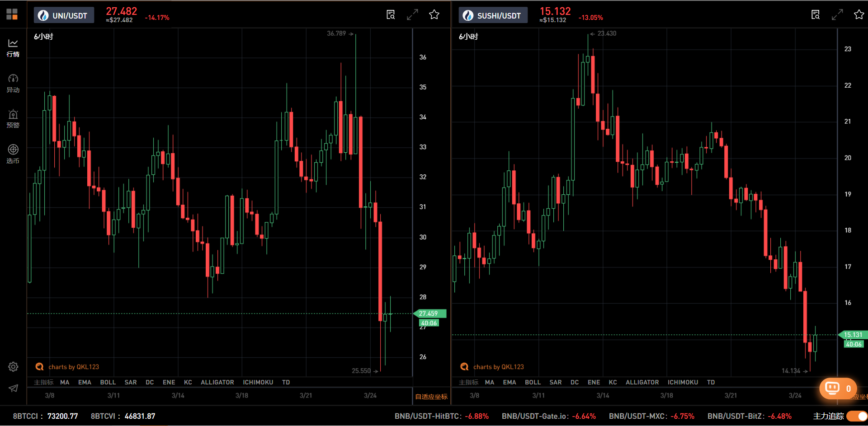Screen dimensions: 868x426
Task: Open the 选币 coin selection icon
Action: coord(13,154)
